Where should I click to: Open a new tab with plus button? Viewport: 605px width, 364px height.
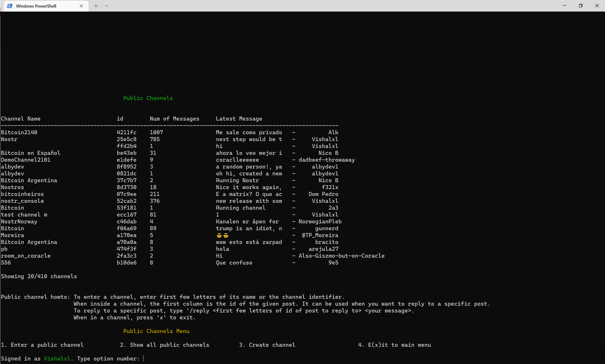tap(96, 6)
